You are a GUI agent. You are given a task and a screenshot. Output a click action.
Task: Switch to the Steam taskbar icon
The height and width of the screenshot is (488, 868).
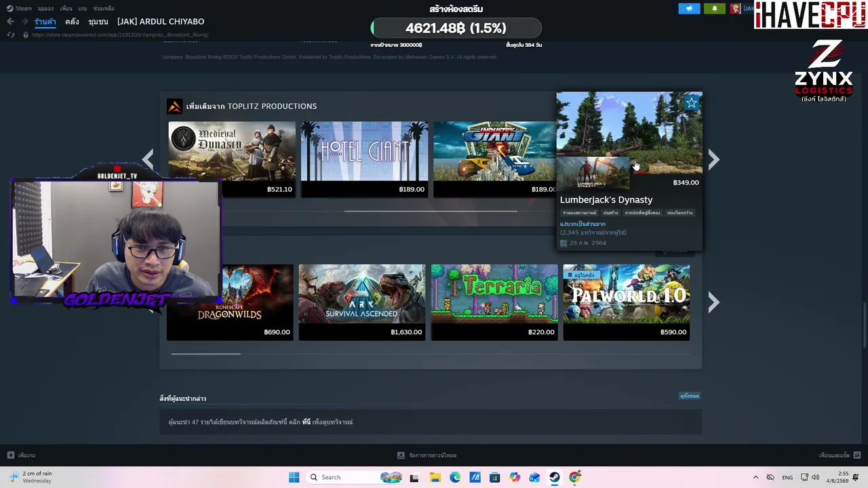click(555, 477)
